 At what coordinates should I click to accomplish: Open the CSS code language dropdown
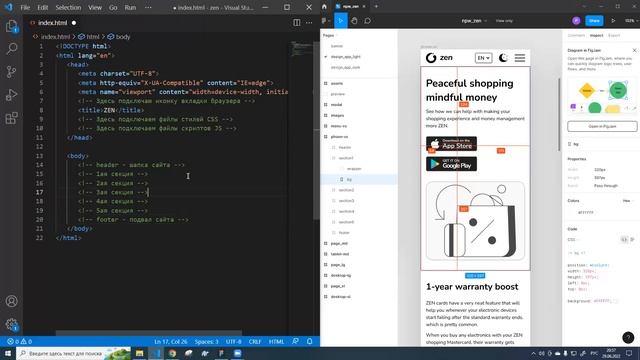(573, 240)
